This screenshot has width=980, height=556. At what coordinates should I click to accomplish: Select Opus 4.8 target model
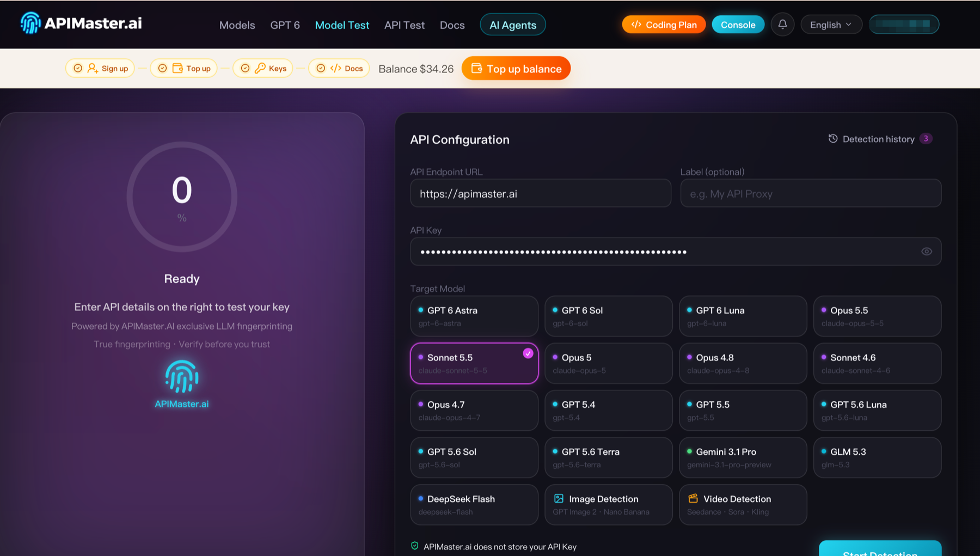(743, 363)
